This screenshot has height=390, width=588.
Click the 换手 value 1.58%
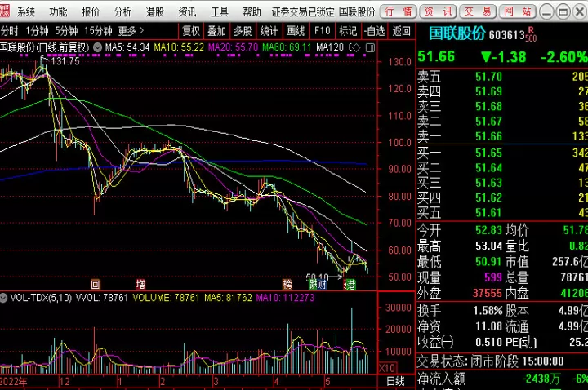[x=488, y=311]
